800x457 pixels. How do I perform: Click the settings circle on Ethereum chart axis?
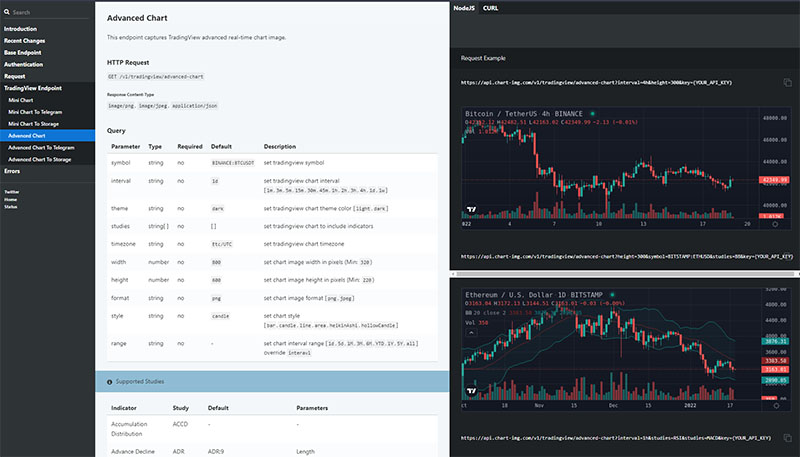tap(774, 406)
